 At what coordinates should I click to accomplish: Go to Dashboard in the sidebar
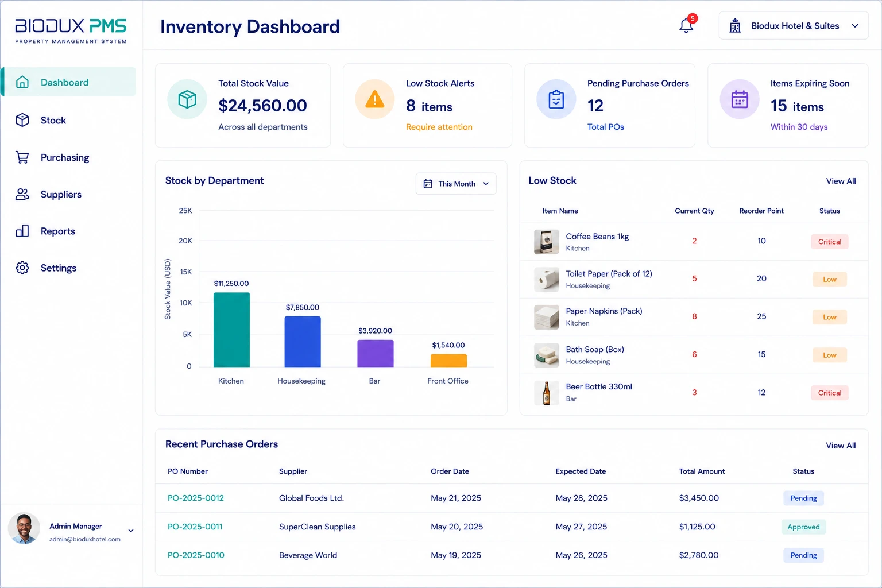[x=68, y=82]
